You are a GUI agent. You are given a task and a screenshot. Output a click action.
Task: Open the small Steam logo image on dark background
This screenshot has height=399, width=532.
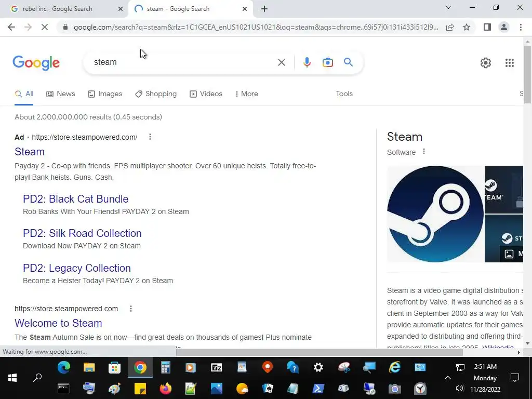click(x=504, y=190)
